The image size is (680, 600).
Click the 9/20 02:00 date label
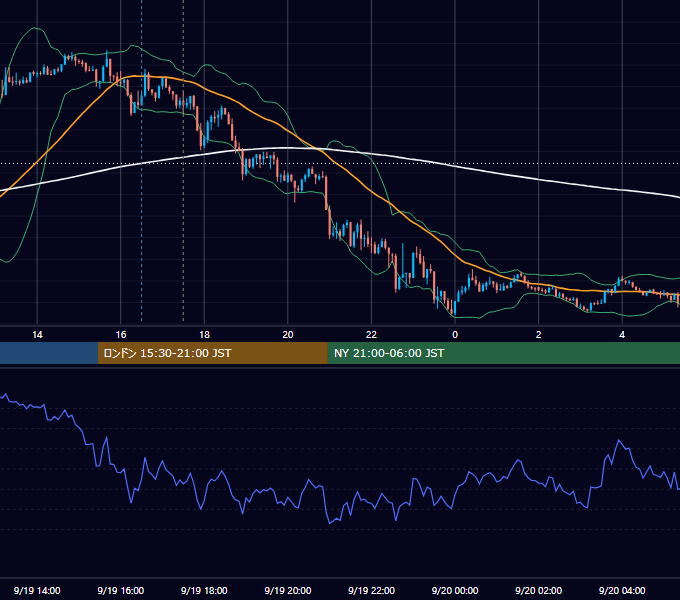(538, 590)
